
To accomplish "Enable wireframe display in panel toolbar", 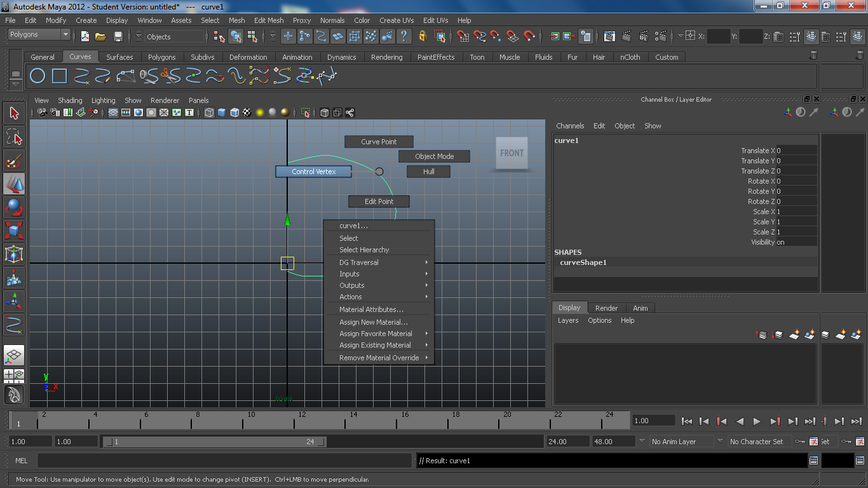I will pyautogui.click(x=209, y=112).
